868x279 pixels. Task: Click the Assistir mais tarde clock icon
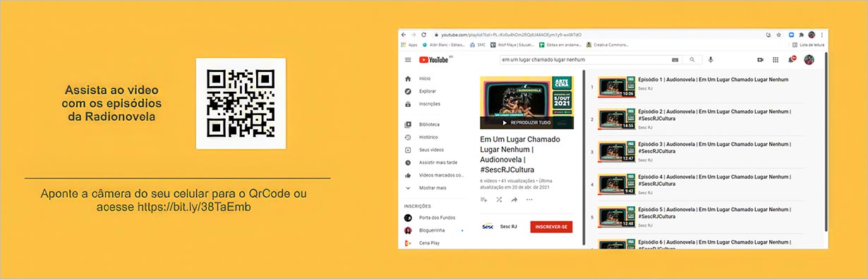pyautogui.click(x=408, y=162)
